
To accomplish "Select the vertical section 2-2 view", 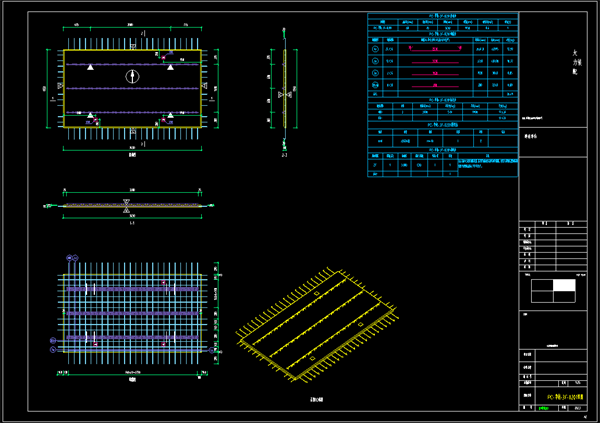I will pyautogui.click(x=284, y=90).
